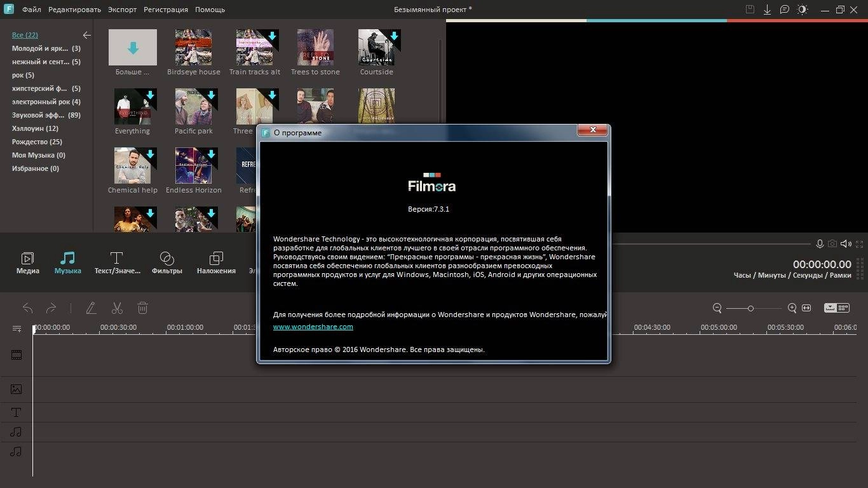The width and height of the screenshot is (868, 488).
Task: Click the timeline zoom slider handle
Action: tap(750, 308)
